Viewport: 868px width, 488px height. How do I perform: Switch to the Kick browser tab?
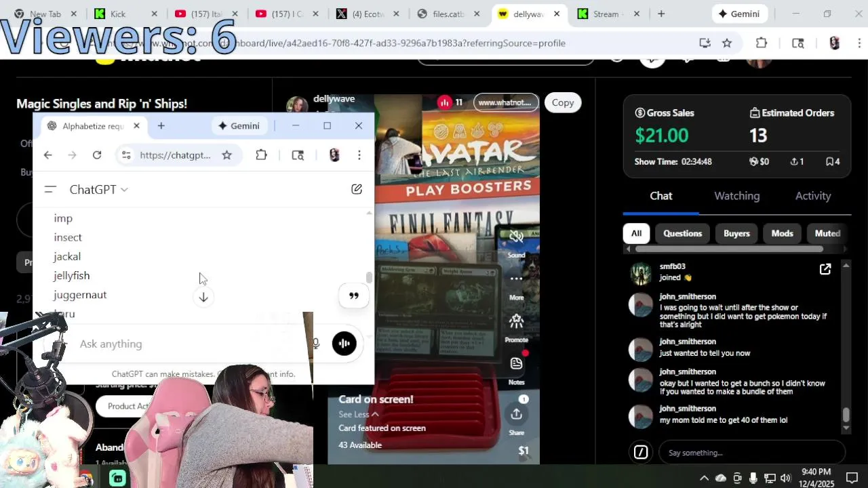pos(125,14)
